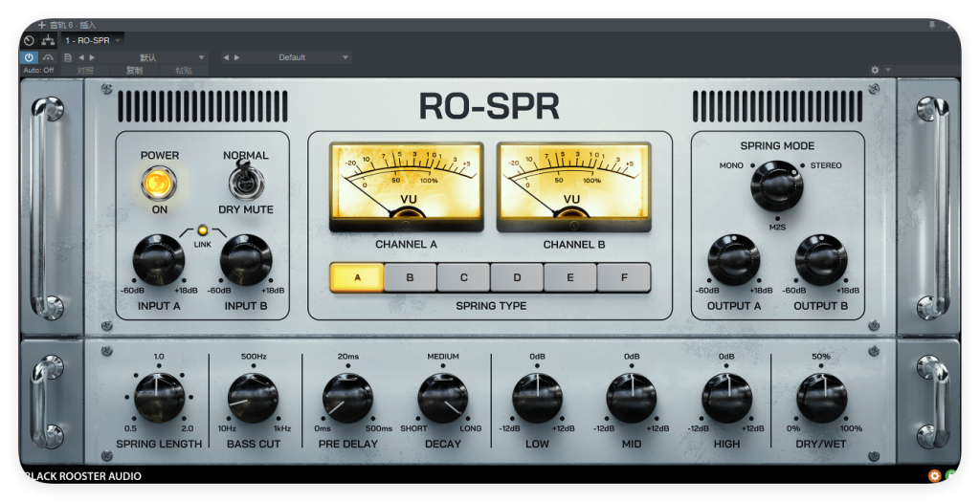
Task: Open the preset file page icon
Action: click(68, 57)
